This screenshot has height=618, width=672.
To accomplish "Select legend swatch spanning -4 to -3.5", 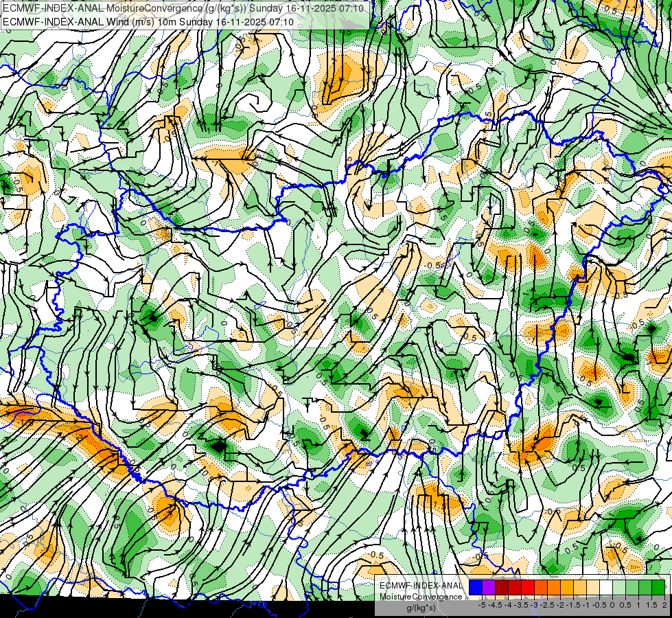I will [x=515, y=587].
